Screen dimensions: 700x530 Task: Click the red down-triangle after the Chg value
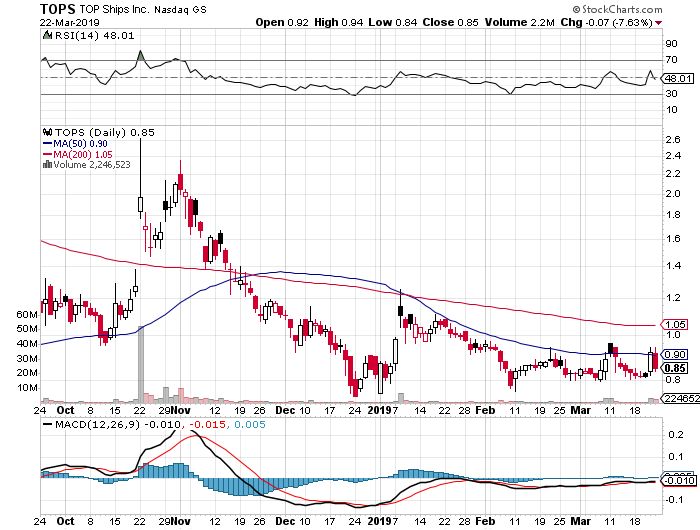tap(659, 23)
